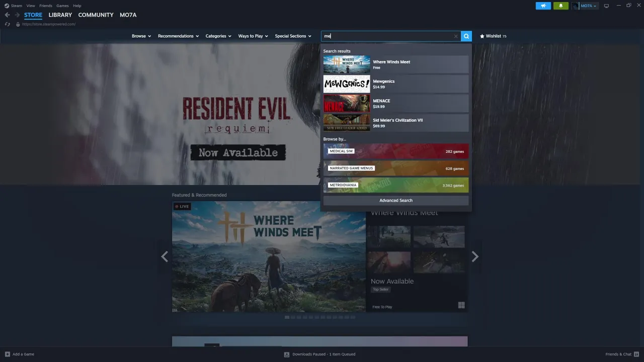Open Downloads Paused status text
644x362 pixels.
pos(324,354)
